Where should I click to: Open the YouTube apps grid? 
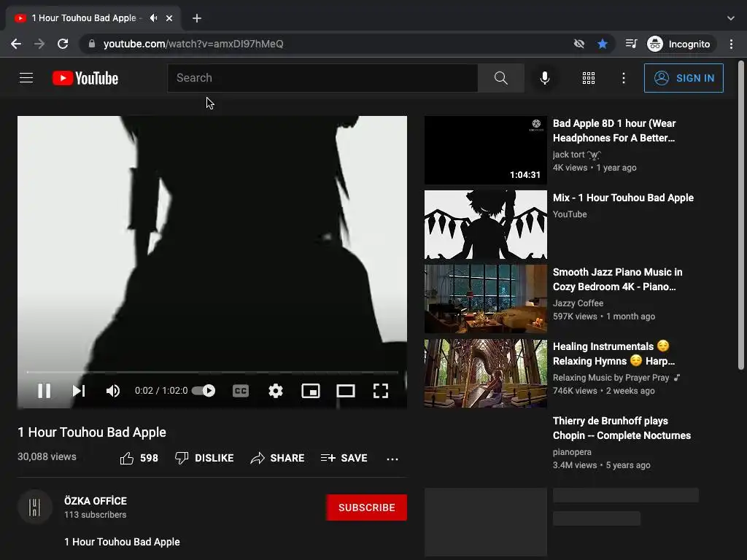coord(589,77)
